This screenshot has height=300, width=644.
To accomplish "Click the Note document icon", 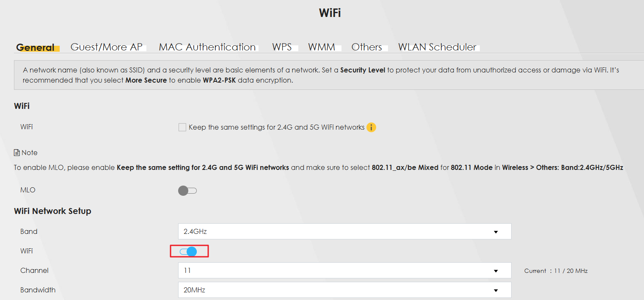I will [x=17, y=153].
